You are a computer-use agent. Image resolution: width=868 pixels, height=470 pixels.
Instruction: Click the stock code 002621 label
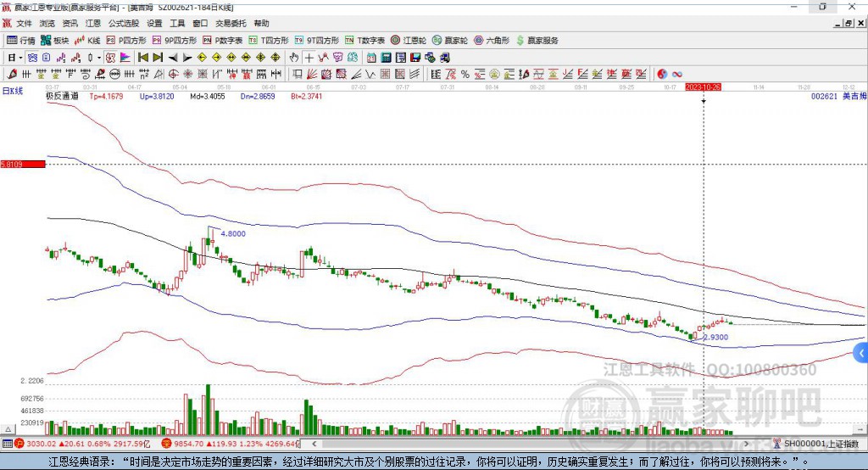(824, 96)
